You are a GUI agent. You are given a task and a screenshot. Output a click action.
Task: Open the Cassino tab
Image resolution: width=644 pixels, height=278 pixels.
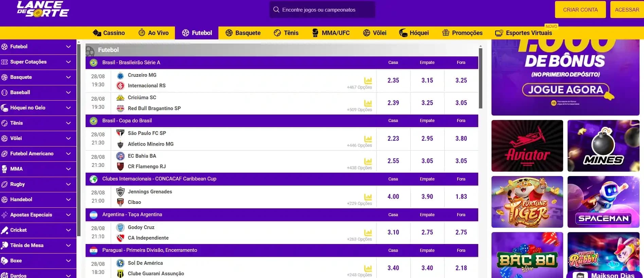tap(109, 33)
